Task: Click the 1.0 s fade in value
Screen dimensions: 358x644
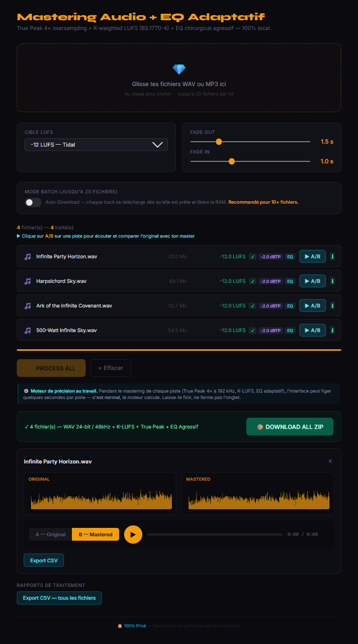Action: point(327,161)
